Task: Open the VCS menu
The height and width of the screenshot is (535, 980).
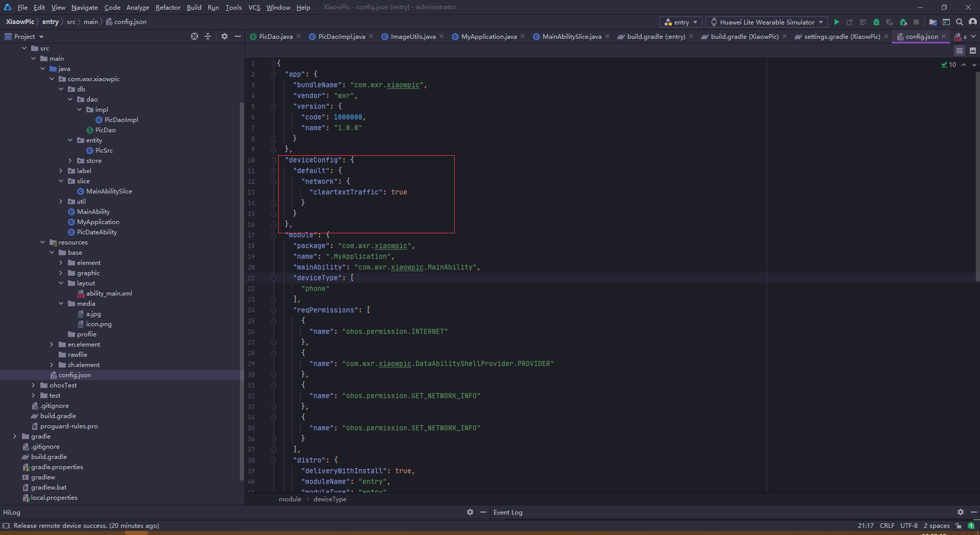Action: click(254, 7)
